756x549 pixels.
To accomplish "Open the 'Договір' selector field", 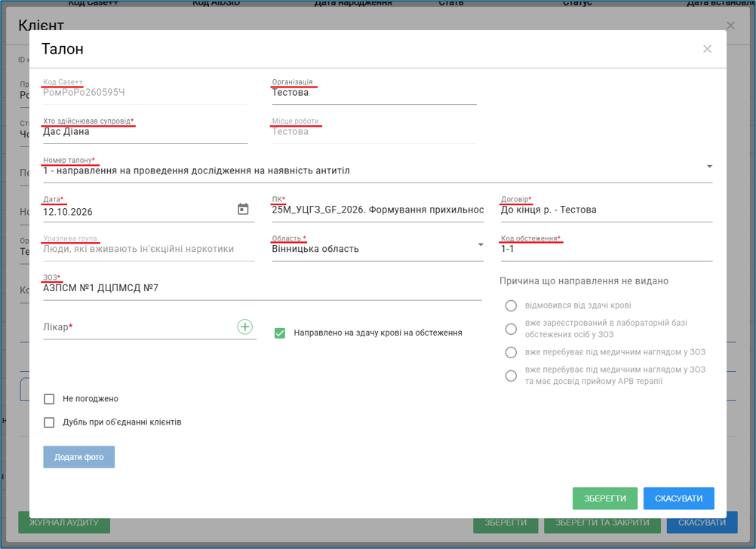I will click(607, 210).
